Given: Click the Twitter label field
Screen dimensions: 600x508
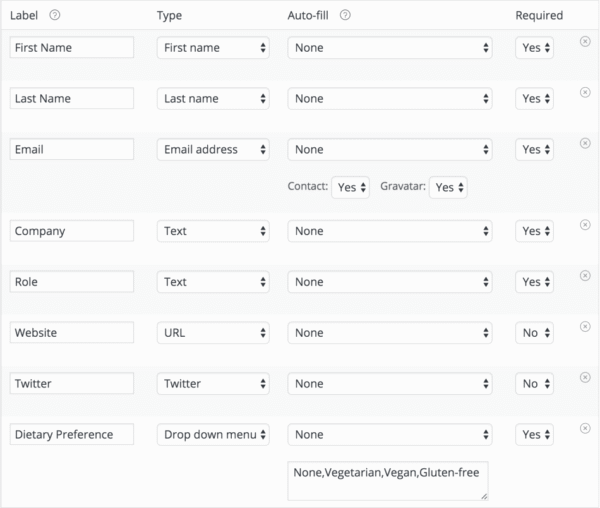Looking at the screenshot, I should click(x=72, y=383).
